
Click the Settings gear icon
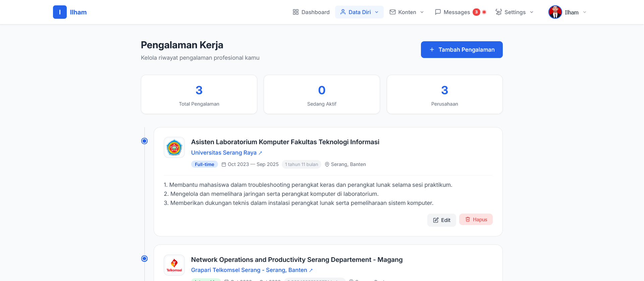pyautogui.click(x=499, y=12)
